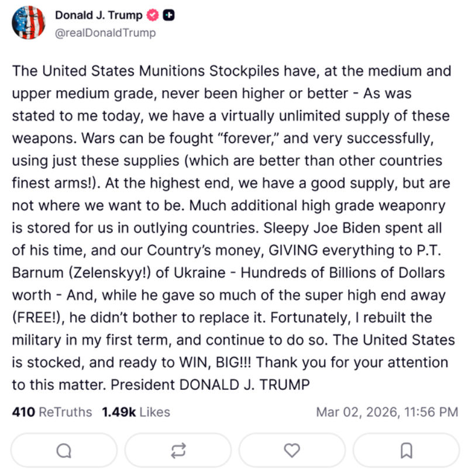Bookmark this post
Image resolution: width=468 pixels, height=476 pixels.
point(406,450)
